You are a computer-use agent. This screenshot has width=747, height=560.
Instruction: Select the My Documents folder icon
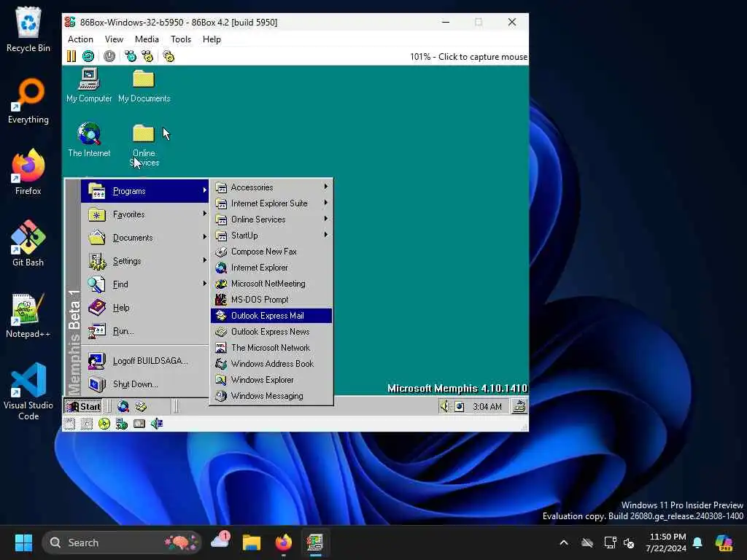[144, 85]
